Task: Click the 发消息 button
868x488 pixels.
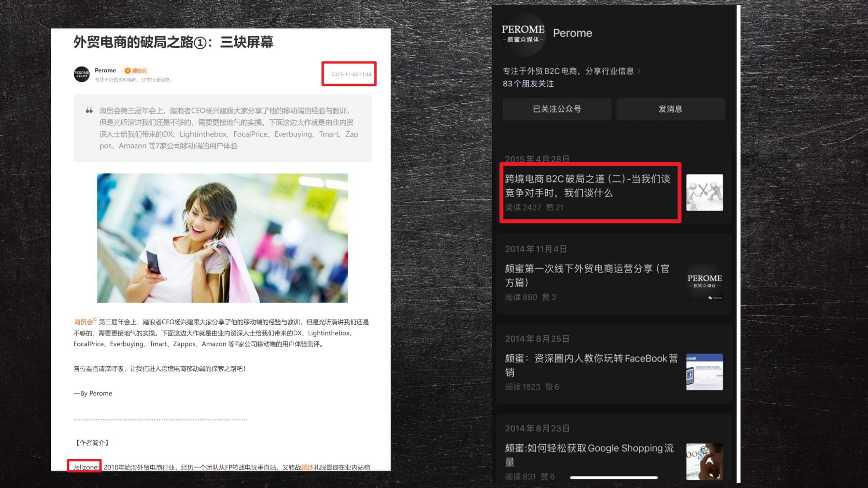Action: 670,109
